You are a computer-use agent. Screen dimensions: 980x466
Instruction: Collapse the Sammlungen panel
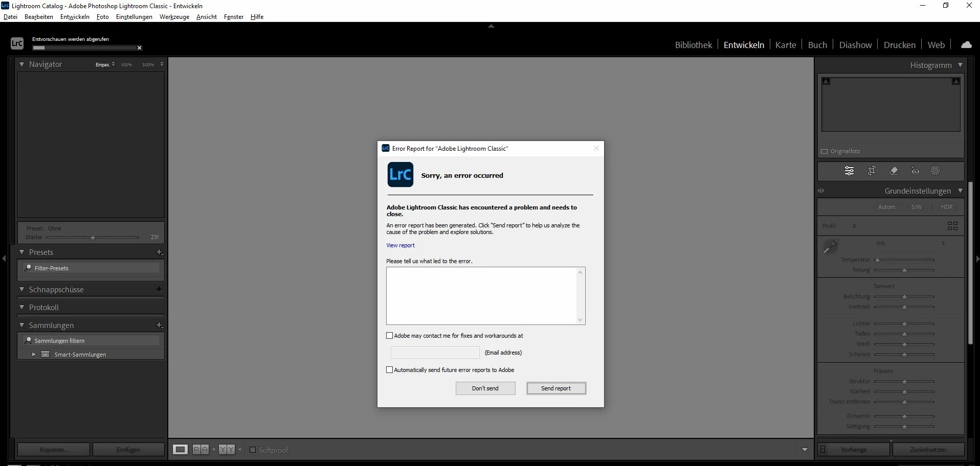tap(21, 325)
